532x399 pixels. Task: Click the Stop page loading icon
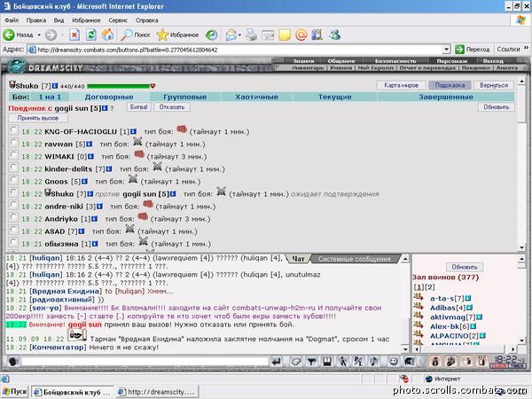point(74,35)
